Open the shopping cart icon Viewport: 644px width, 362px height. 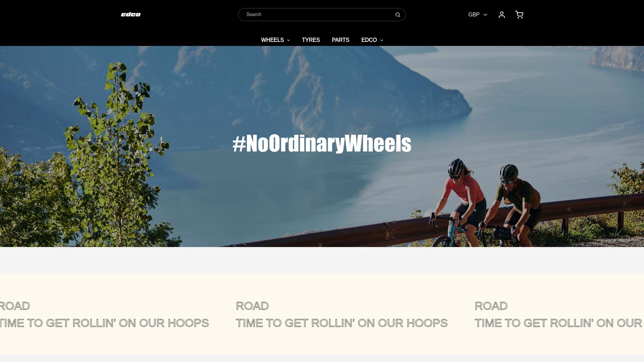pyautogui.click(x=519, y=15)
